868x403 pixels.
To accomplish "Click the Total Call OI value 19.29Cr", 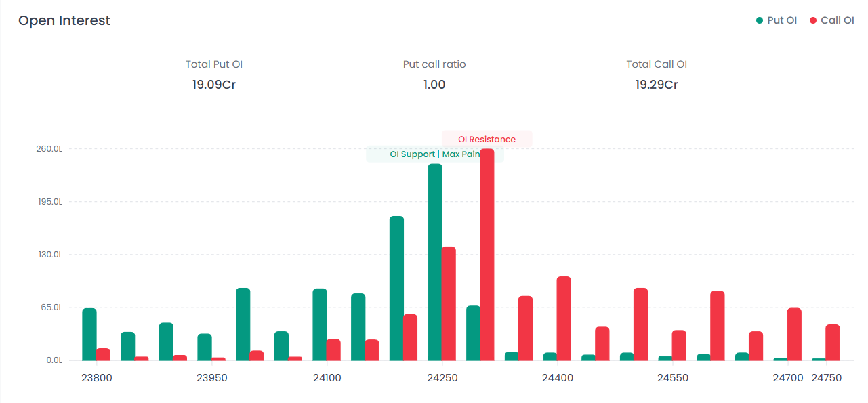I will [656, 85].
